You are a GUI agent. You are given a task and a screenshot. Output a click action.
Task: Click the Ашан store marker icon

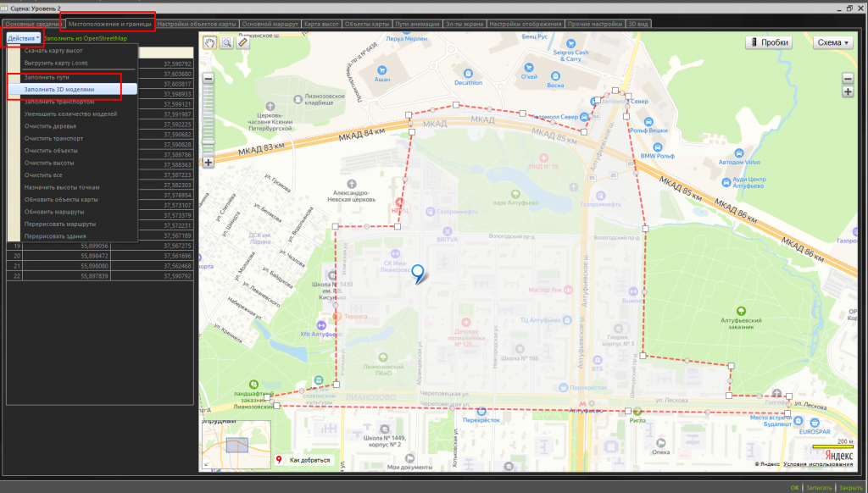381,70
